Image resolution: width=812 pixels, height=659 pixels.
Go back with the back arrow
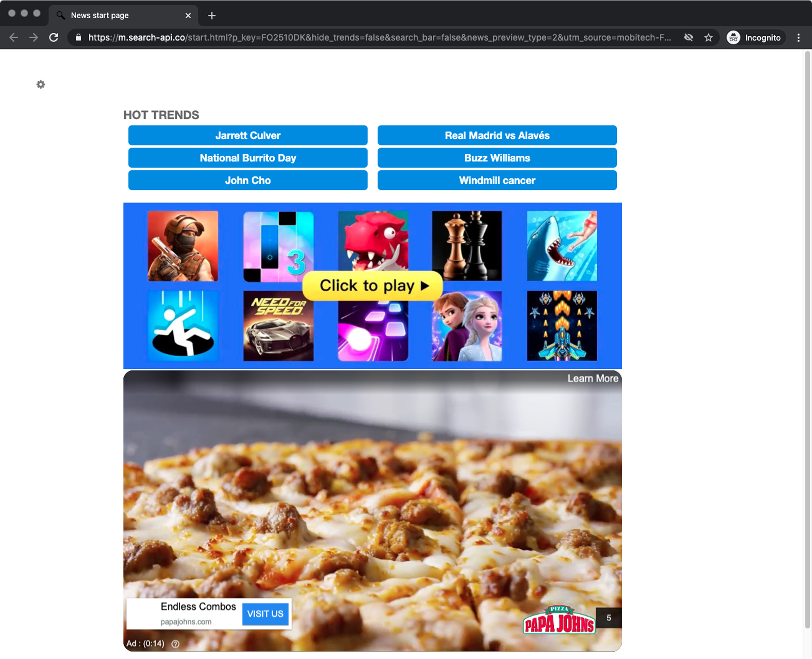14,37
